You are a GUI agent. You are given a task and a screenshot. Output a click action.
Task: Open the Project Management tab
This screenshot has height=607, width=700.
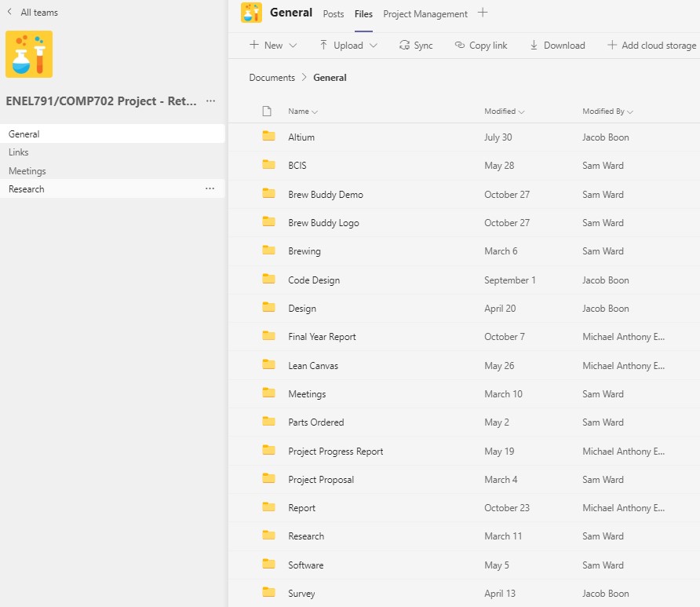[425, 14]
